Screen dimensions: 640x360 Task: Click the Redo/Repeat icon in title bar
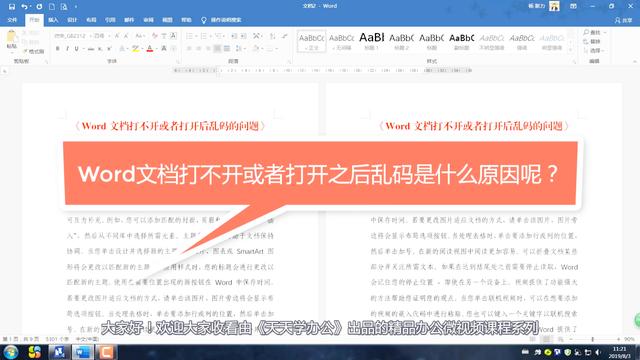tap(39, 7)
